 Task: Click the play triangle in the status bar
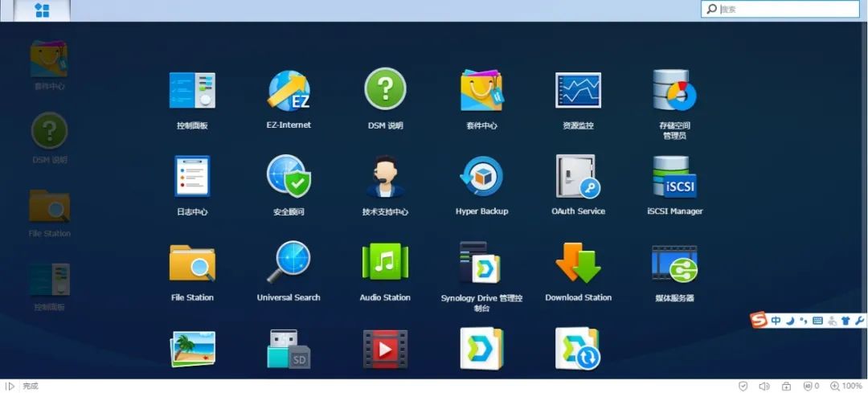[x=10, y=386]
